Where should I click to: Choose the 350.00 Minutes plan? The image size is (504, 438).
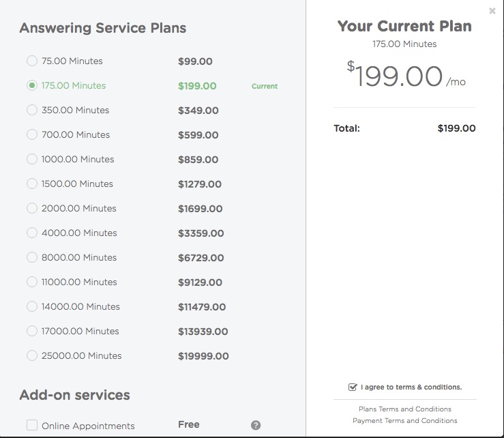[x=32, y=111]
